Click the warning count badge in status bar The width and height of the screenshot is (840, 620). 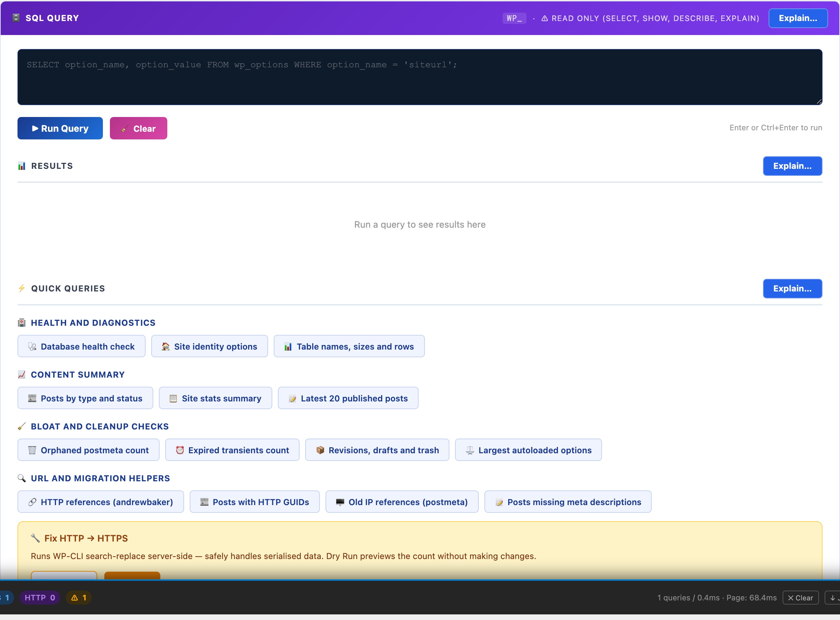coord(78,598)
